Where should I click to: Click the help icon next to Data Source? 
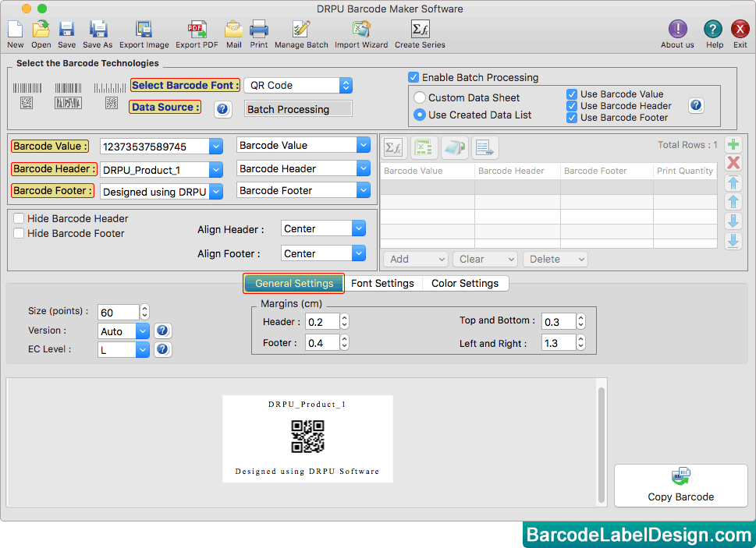click(x=222, y=109)
